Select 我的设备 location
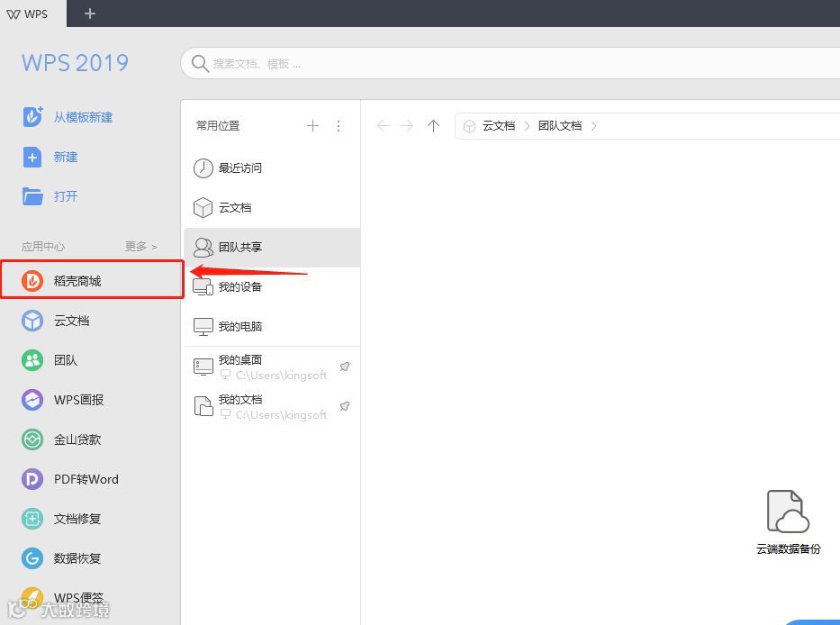The image size is (840, 625). pos(272,286)
